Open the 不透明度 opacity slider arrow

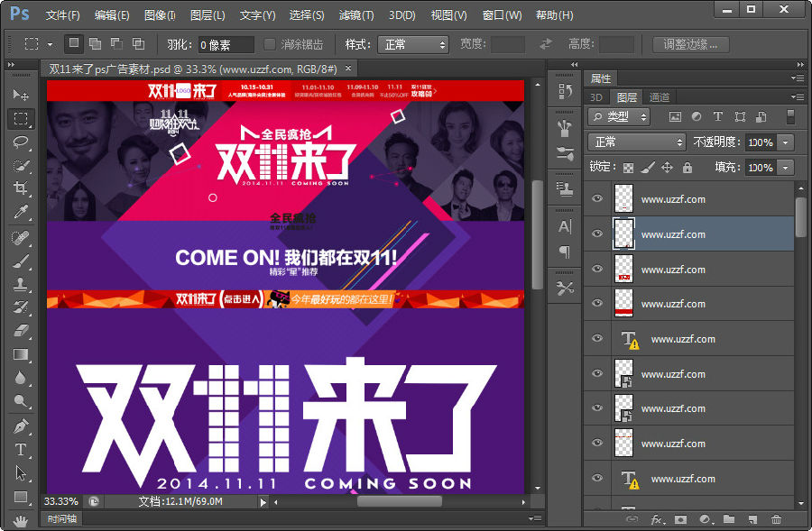click(786, 142)
